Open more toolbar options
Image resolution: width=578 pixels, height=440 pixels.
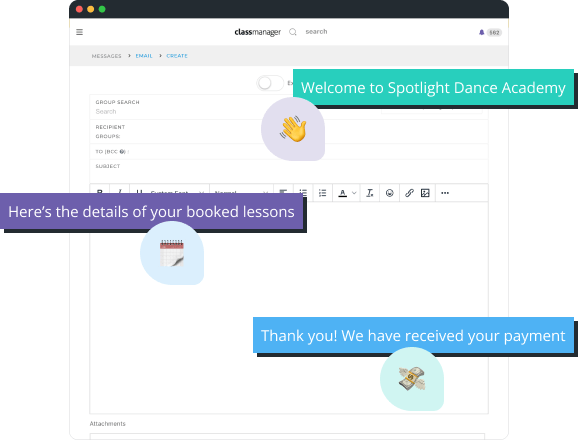445,193
